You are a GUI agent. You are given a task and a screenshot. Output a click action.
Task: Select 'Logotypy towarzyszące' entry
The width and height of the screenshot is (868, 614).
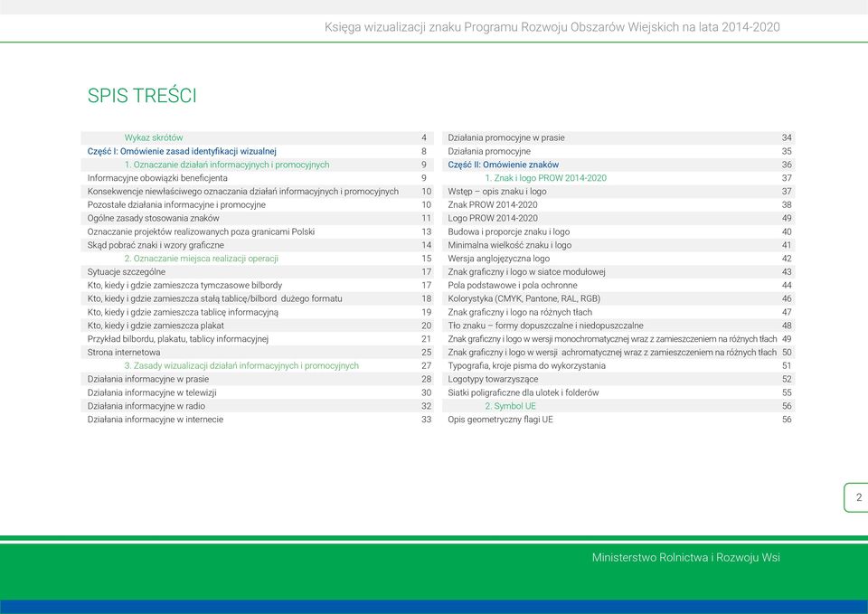coord(493,379)
